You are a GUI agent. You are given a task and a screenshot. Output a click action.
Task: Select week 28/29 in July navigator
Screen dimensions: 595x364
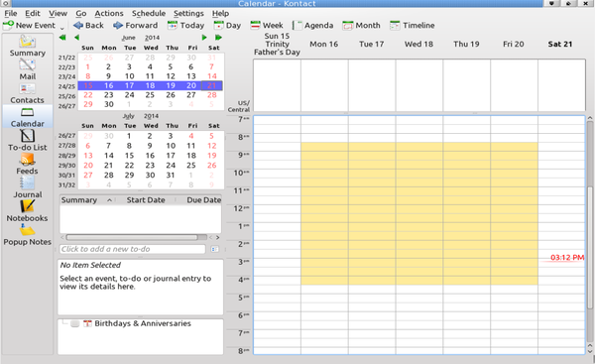pos(66,156)
